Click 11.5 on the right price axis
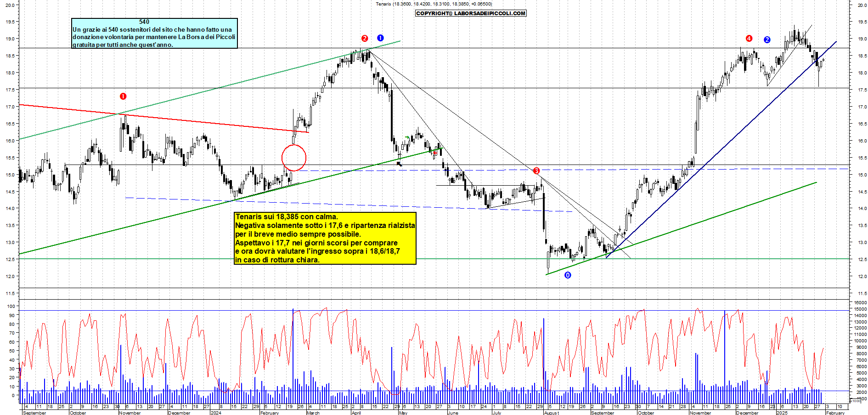Screen dimensions: 868x415 coord(862,294)
